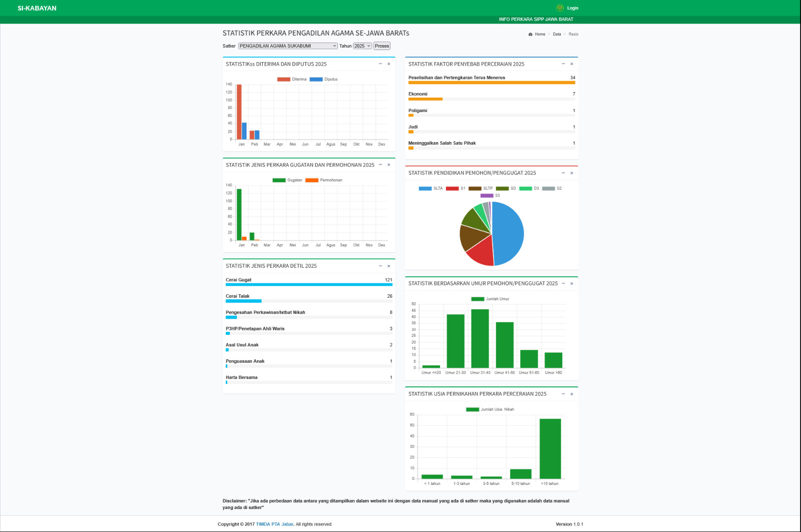This screenshot has width=801, height=532.
Task: Collapse the Pendidikan Pemohon panel
Action: [x=563, y=173]
